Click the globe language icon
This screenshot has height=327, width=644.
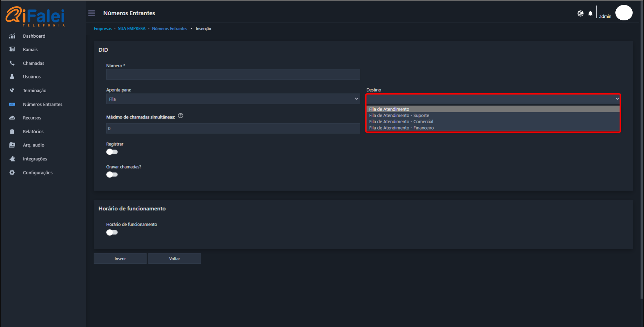(580, 13)
